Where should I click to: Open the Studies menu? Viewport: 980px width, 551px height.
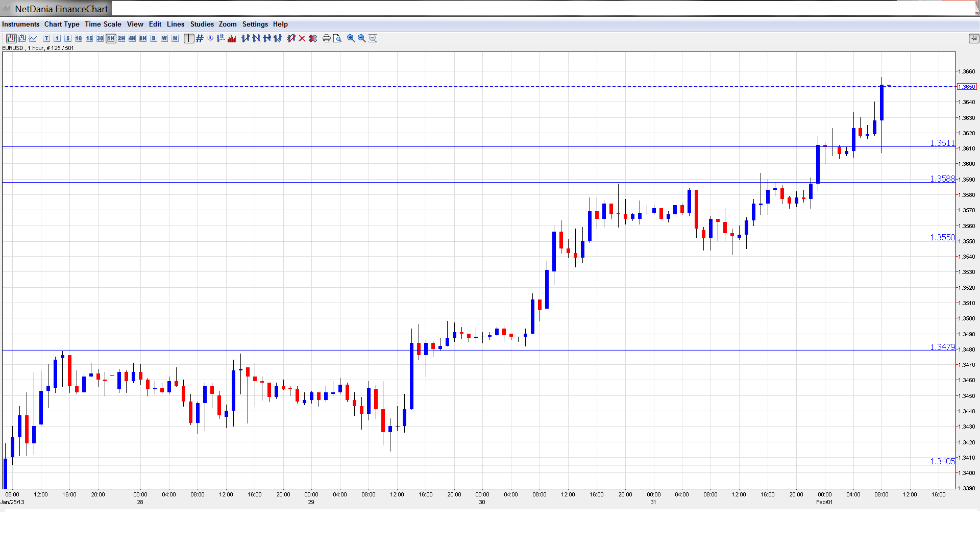(x=202, y=24)
